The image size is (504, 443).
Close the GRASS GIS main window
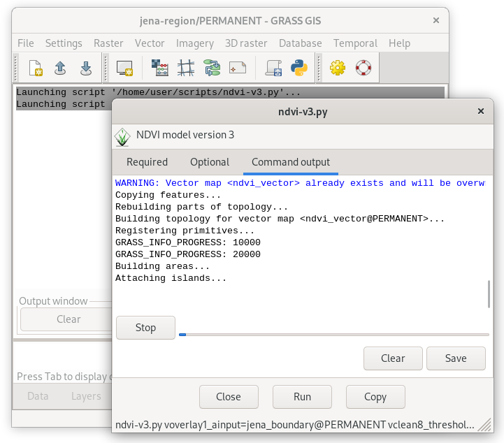pos(436,20)
